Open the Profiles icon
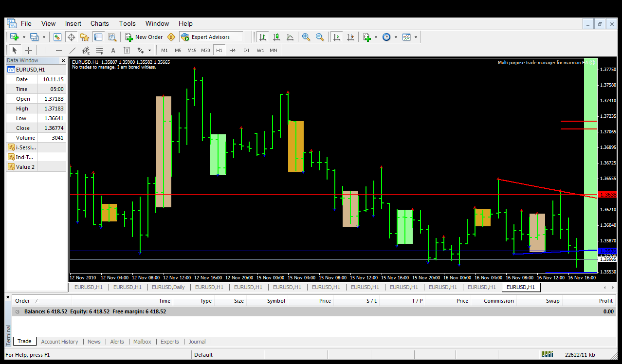 click(x=34, y=37)
